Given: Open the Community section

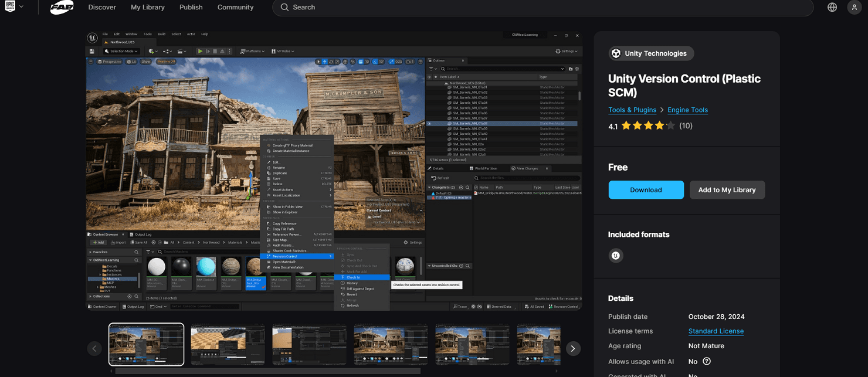Looking at the screenshot, I should click(x=235, y=7).
